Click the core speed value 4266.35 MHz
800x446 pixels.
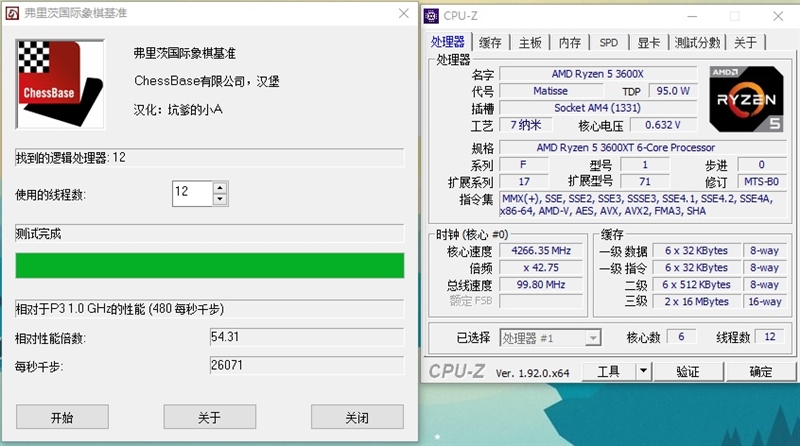tap(541, 251)
